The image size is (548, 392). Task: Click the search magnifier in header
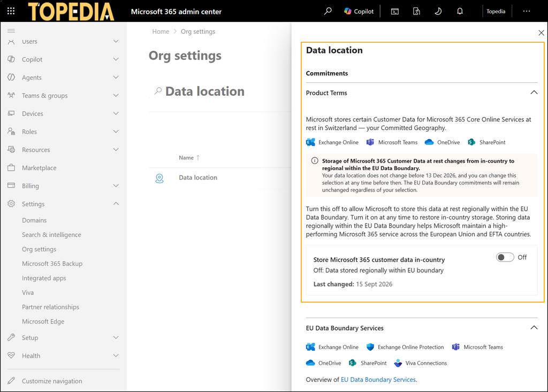coord(328,11)
